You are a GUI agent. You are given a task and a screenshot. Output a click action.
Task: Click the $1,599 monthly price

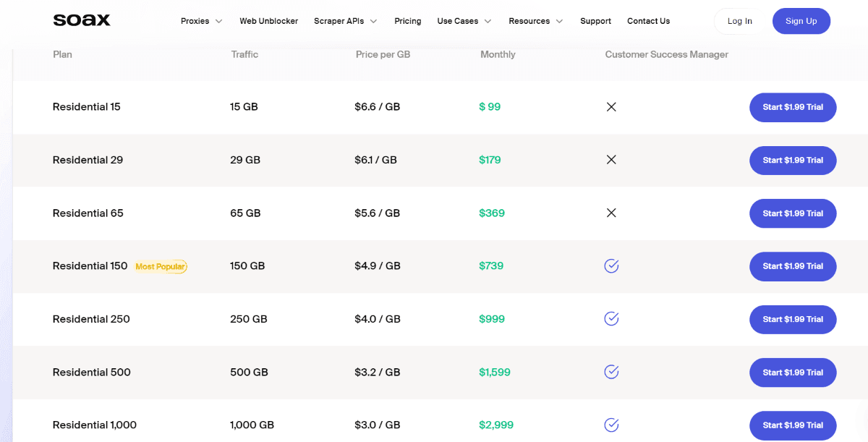495,372
